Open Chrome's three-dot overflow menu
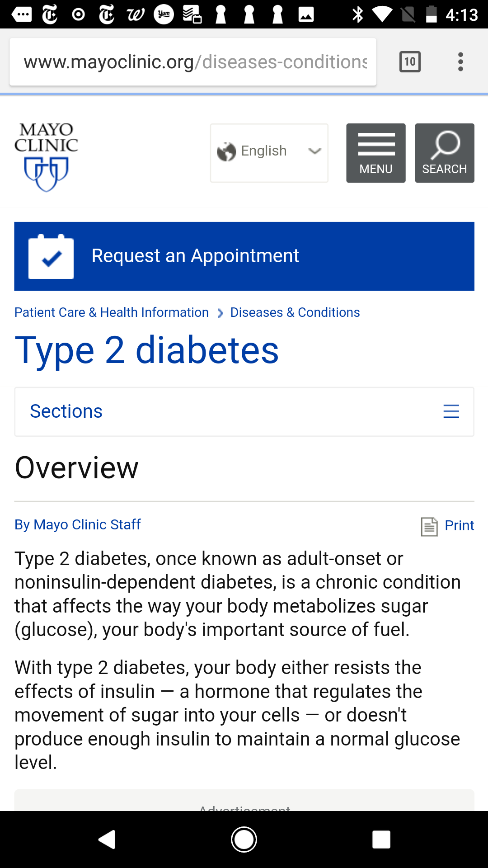This screenshot has width=488, height=868. click(460, 61)
